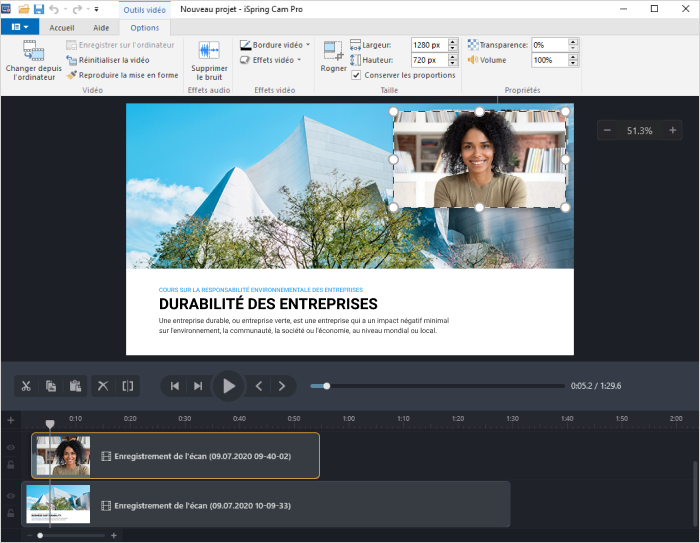The width and height of the screenshot is (700, 543).
Task: Increase Transparence with the up arrow
Action: point(573,42)
